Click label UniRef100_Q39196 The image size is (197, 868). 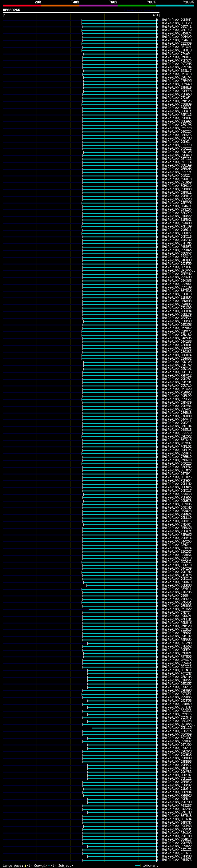tap(176, 125)
